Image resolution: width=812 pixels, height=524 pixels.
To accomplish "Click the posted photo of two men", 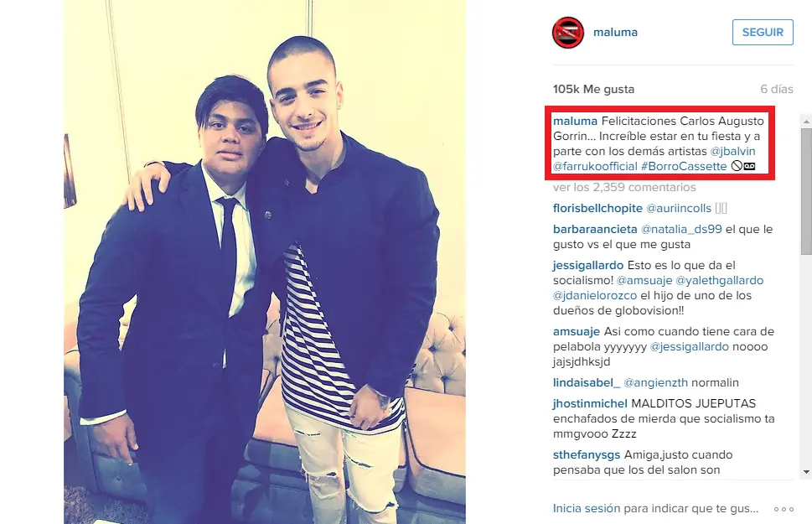I will coord(265,262).
